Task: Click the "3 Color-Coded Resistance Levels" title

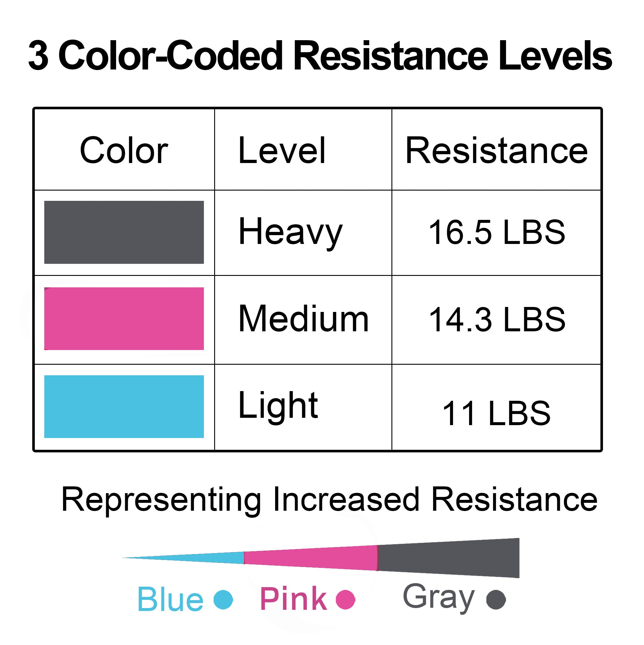Action: (320, 56)
